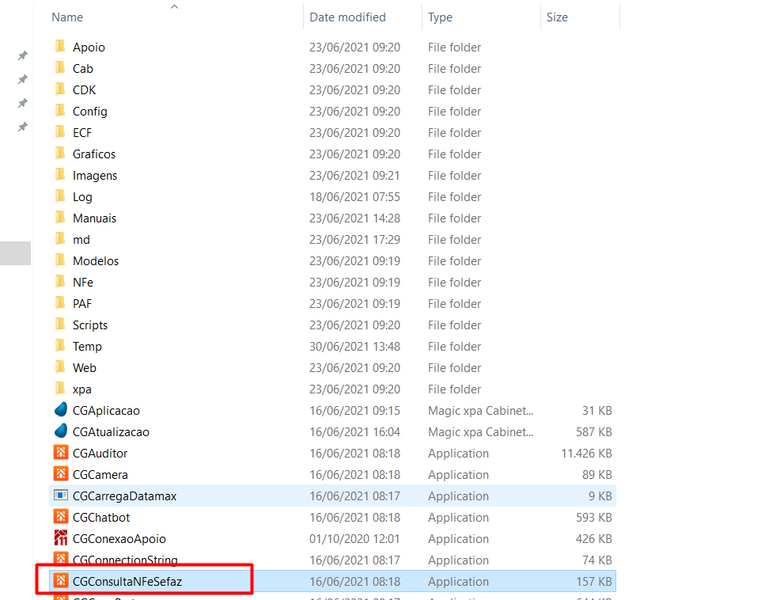The image size is (765, 600).
Task: Click the Web folder icon
Action: click(60, 367)
